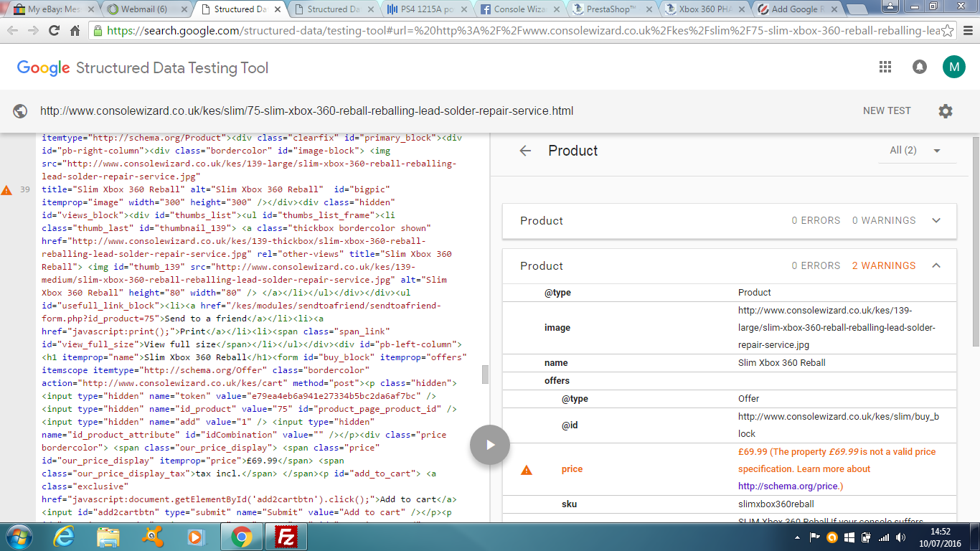Reload the page with the refresh button
This screenshot has width=980, height=551.
[x=54, y=31]
